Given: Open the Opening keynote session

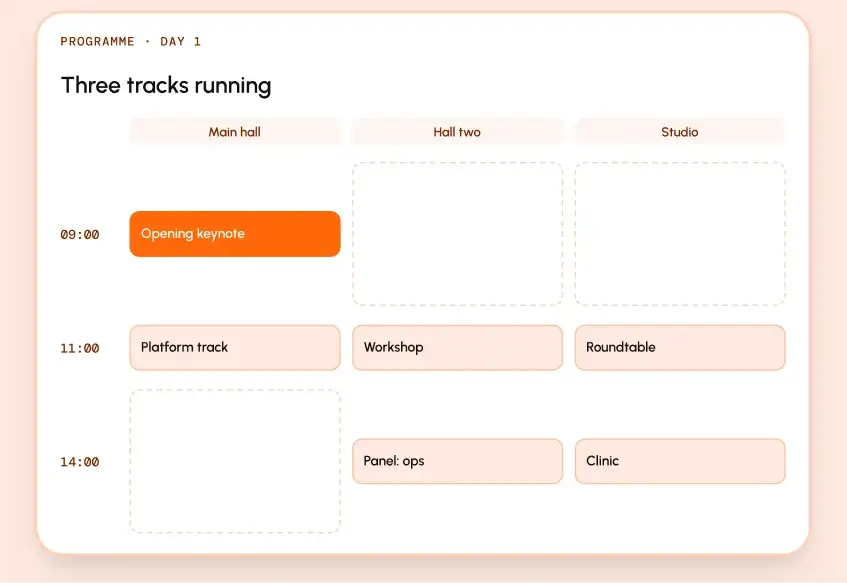Looking at the screenshot, I should click(x=235, y=234).
